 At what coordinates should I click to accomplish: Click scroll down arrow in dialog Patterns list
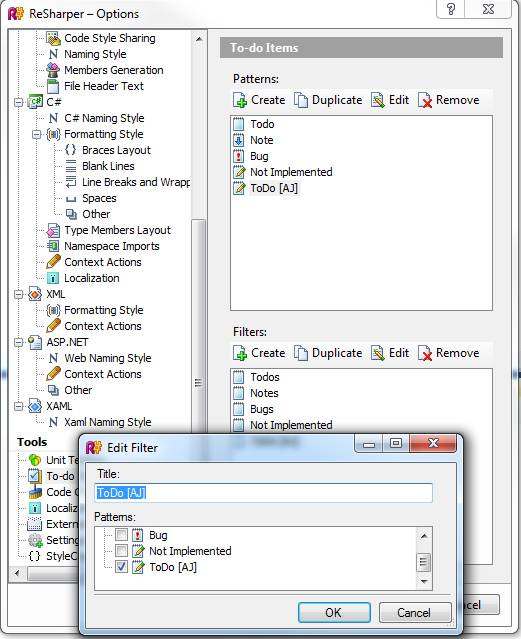point(424,582)
